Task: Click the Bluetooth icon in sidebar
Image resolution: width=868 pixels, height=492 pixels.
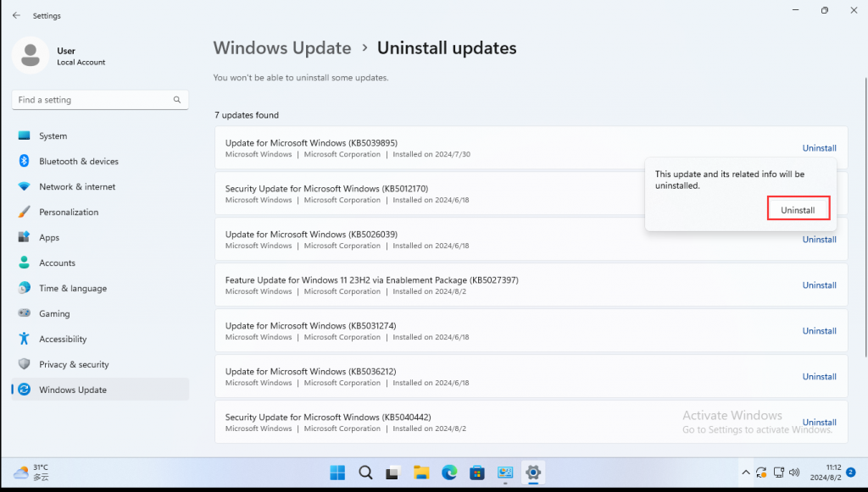Action: pos(24,161)
